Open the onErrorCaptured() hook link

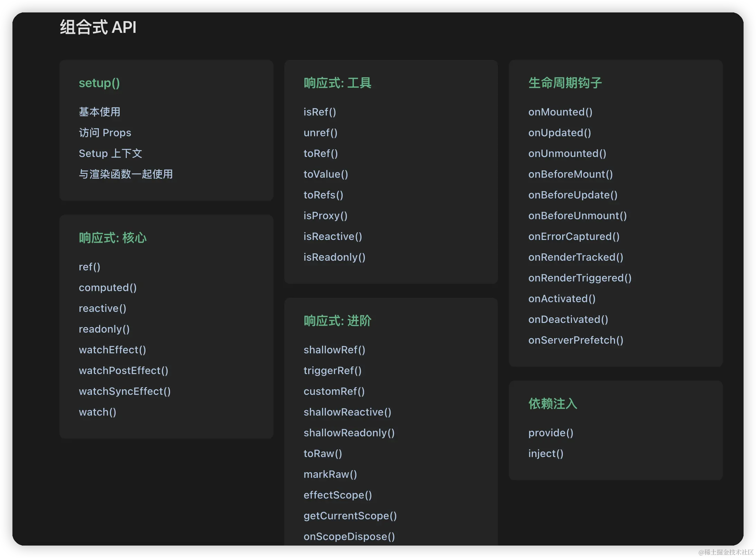(x=574, y=236)
